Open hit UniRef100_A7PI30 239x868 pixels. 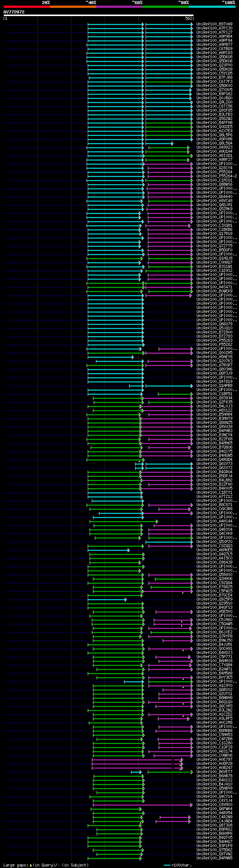214,28
